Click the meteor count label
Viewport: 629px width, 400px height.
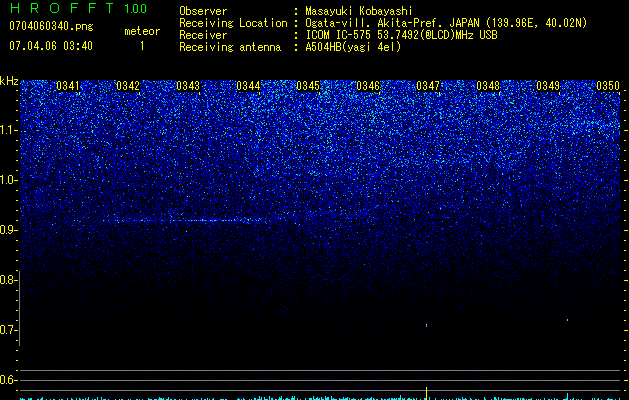point(142,31)
